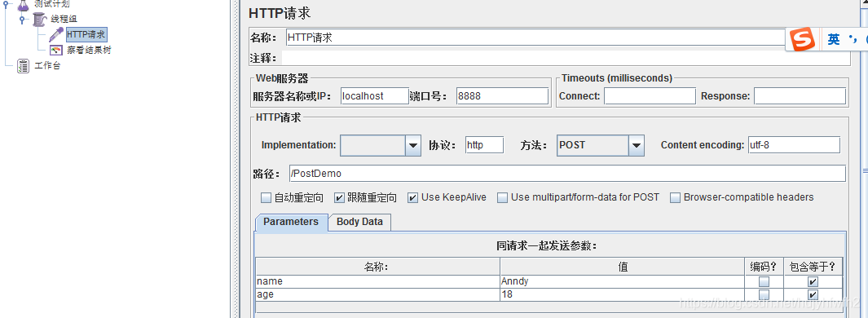
Task: Click the HTTP request pipette icon
Action: coord(56,35)
